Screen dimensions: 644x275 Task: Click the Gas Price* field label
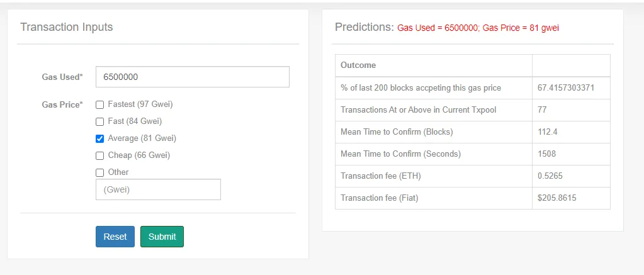pos(62,104)
